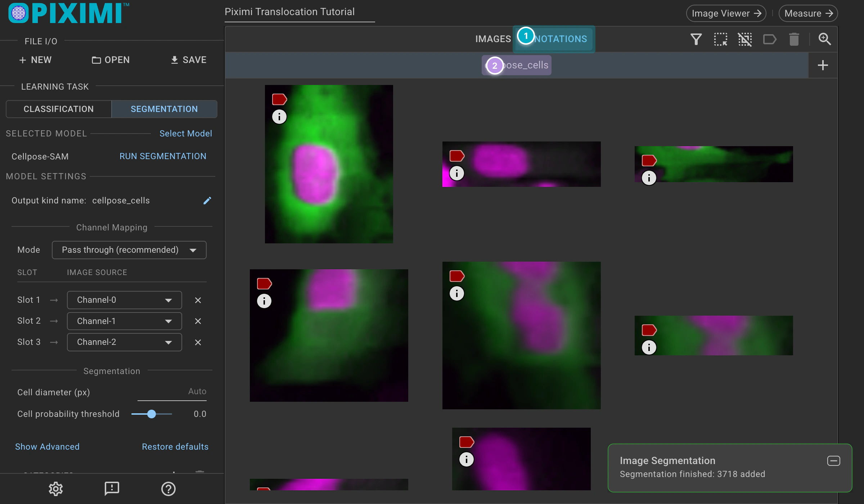Viewport: 864px width, 504px height.
Task: Click info icon on middle-left thumbnail
Action: (264, 301)
